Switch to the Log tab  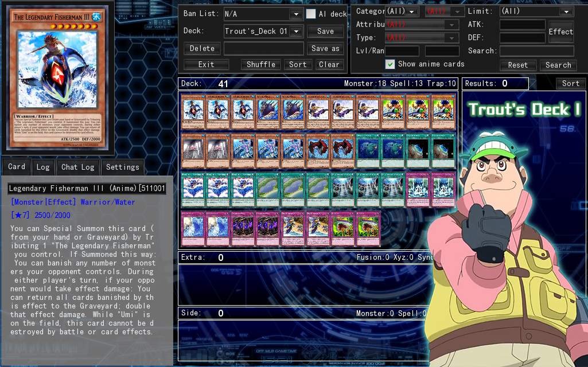point(43,167)
